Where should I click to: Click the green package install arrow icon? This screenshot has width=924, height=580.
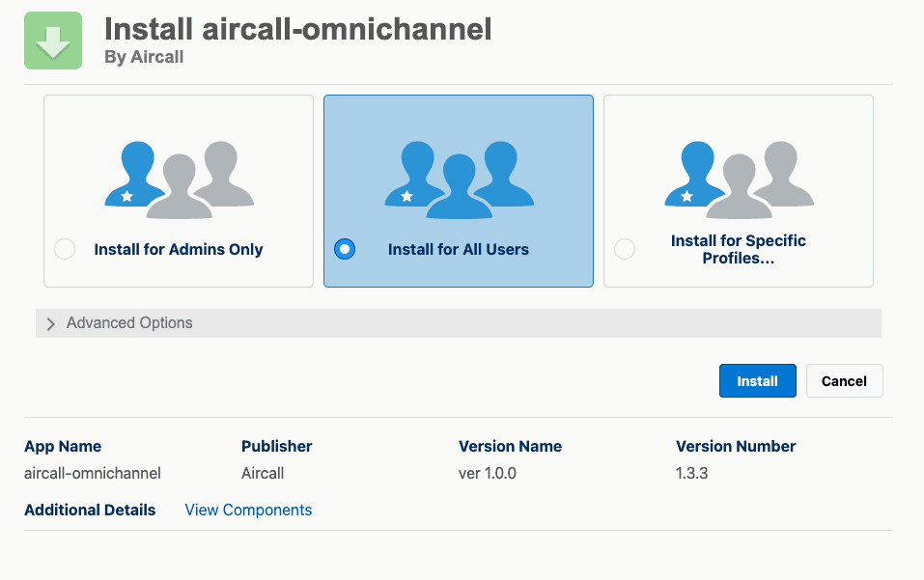(x=53, y=41)
